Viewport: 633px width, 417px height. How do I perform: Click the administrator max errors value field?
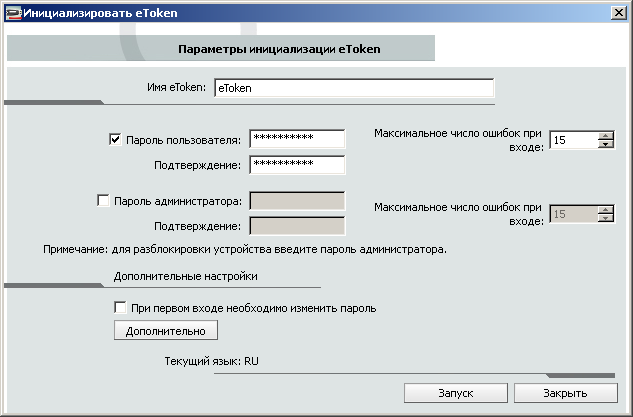572,214
